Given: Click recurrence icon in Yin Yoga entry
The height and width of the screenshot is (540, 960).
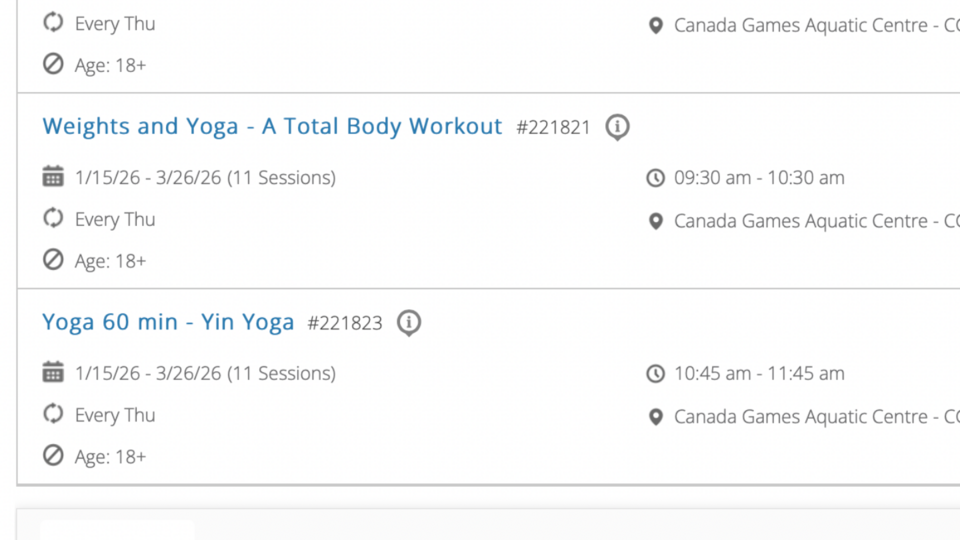Looking at the screenshot, I should (53, 414).
